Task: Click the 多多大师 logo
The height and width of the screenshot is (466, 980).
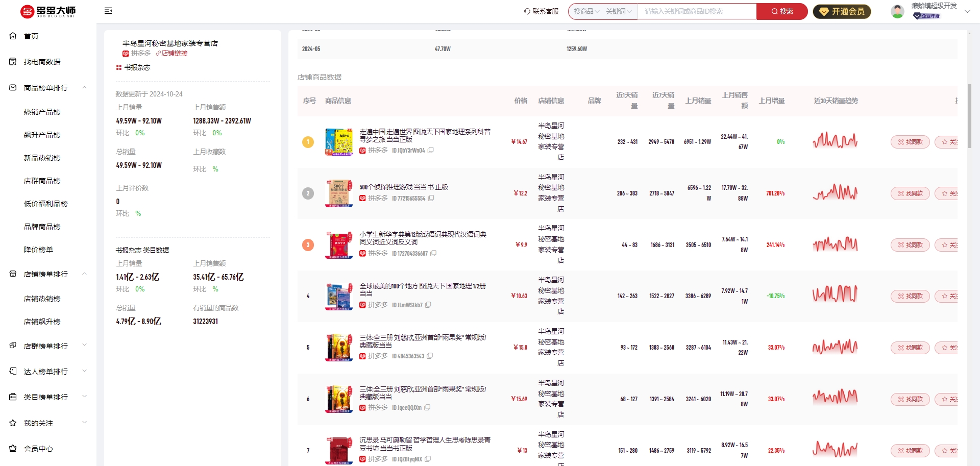Action: [48, 11]
